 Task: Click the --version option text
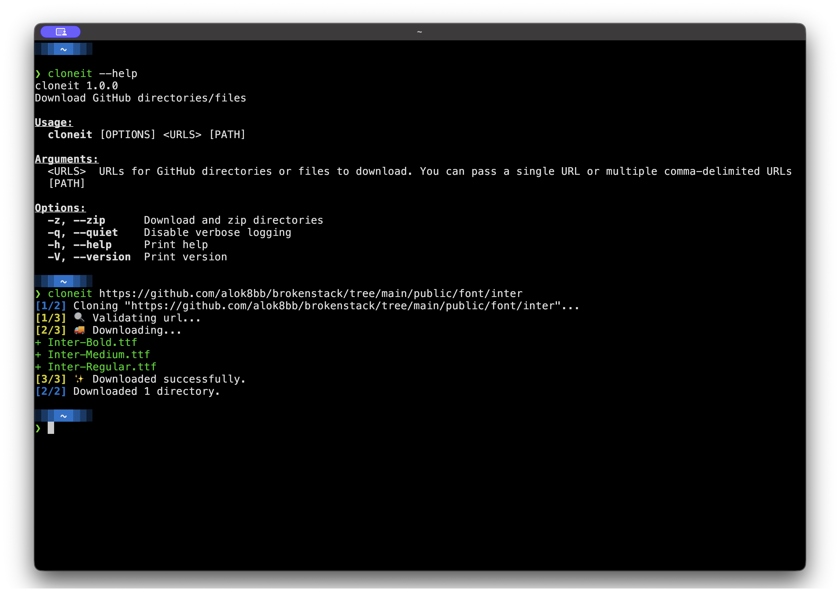(102, 257)
